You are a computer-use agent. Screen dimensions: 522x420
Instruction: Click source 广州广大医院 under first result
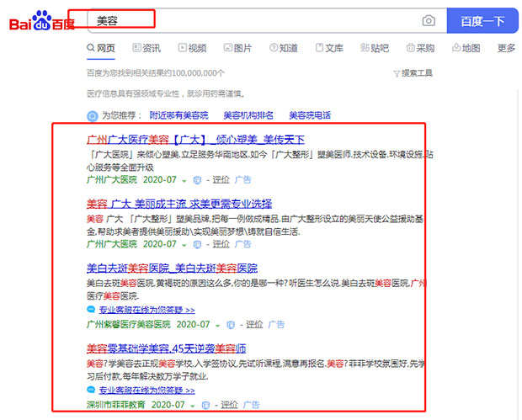(x=112, y=180)
